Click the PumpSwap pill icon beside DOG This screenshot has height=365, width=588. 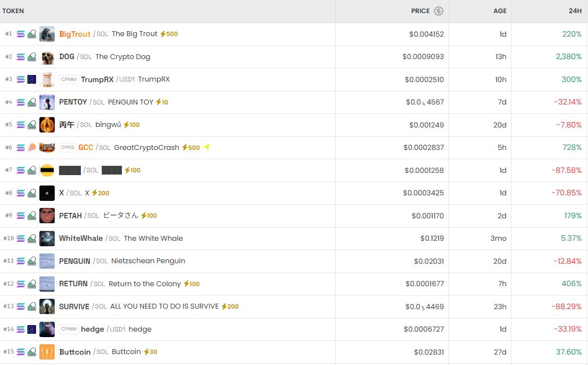coord(31,56)
